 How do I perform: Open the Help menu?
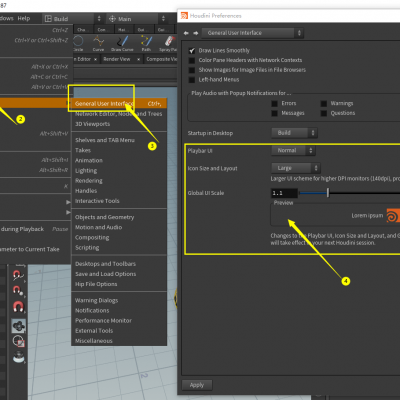(x=24, y=18)
